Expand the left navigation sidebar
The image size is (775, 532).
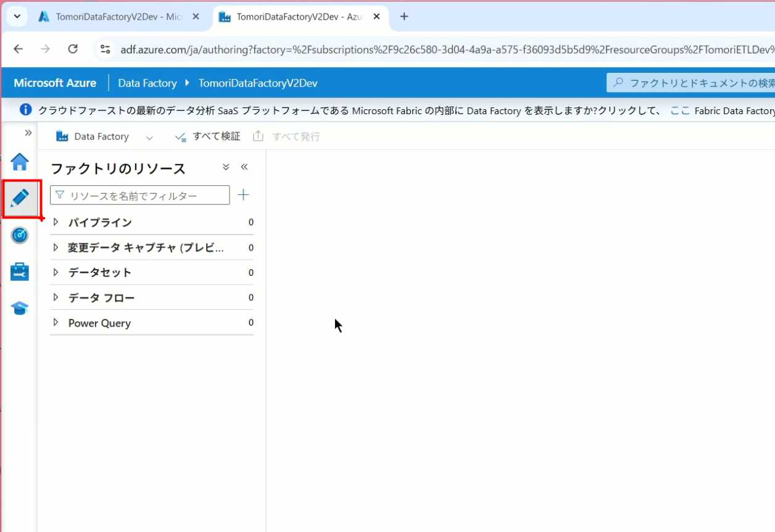28,133
